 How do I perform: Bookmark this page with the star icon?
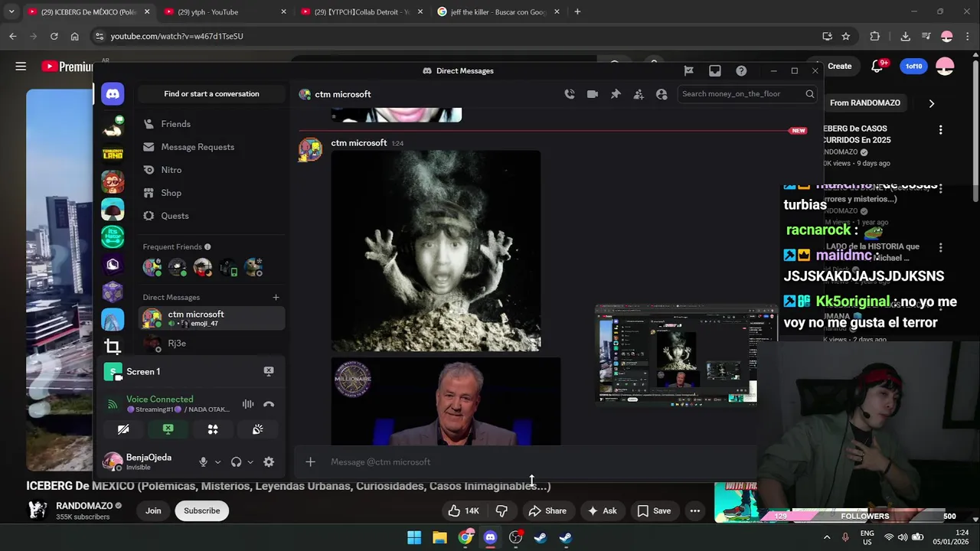[x=846, y=36]
